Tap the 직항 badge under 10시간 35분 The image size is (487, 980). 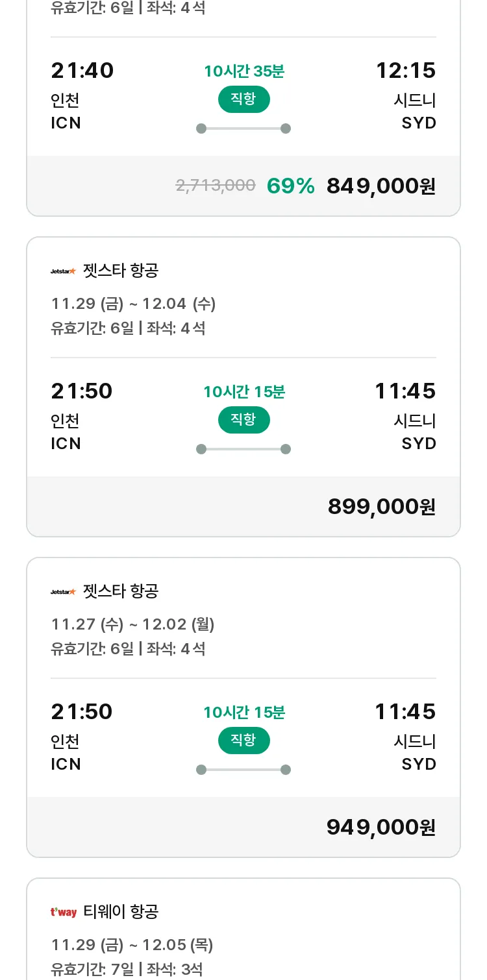click(x=243, y=99)
